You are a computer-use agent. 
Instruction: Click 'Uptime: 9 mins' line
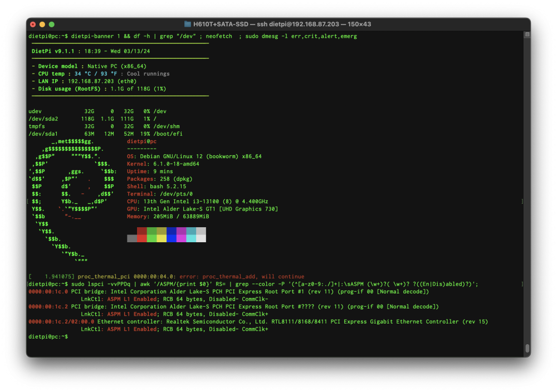tap(149, 171)
